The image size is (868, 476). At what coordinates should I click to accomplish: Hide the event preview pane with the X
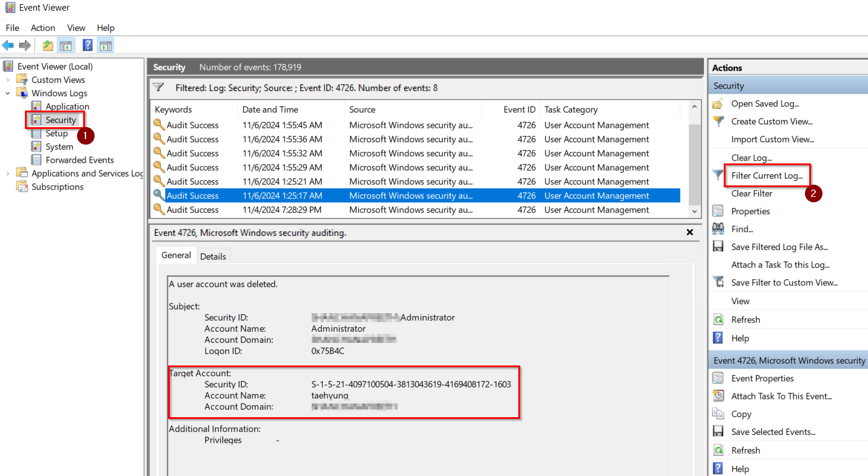690,232
